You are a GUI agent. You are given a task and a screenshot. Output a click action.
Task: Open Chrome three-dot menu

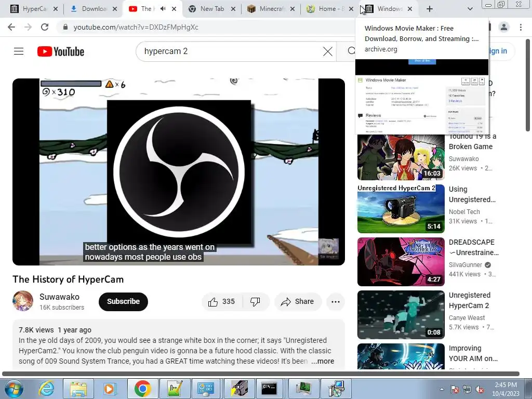pyautogui.click(x=521, y=27)
